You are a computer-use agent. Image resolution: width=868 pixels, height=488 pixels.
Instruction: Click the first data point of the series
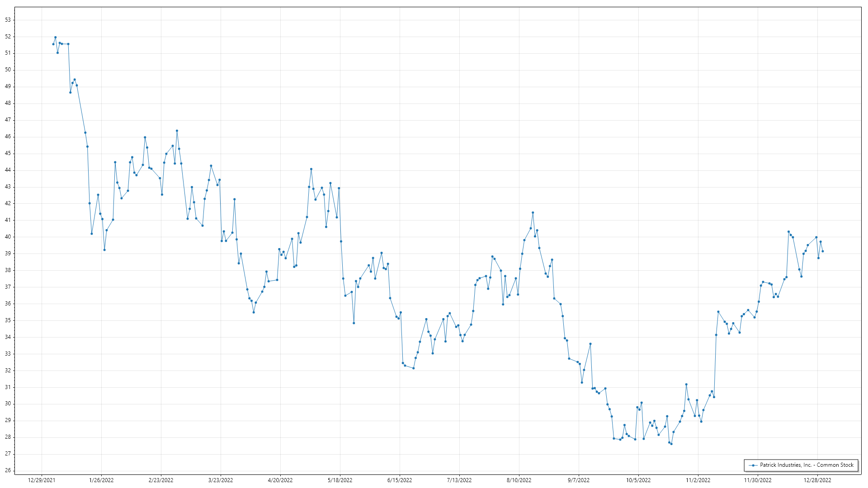pyautogui.click(x=53, y=44)
